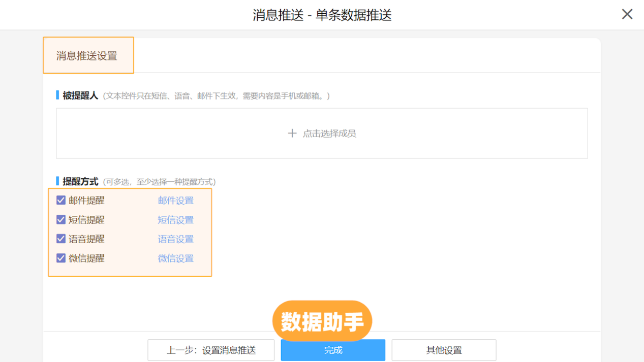Open the 微信设置 link
This screenshot has height=362, width=644.
175,258
